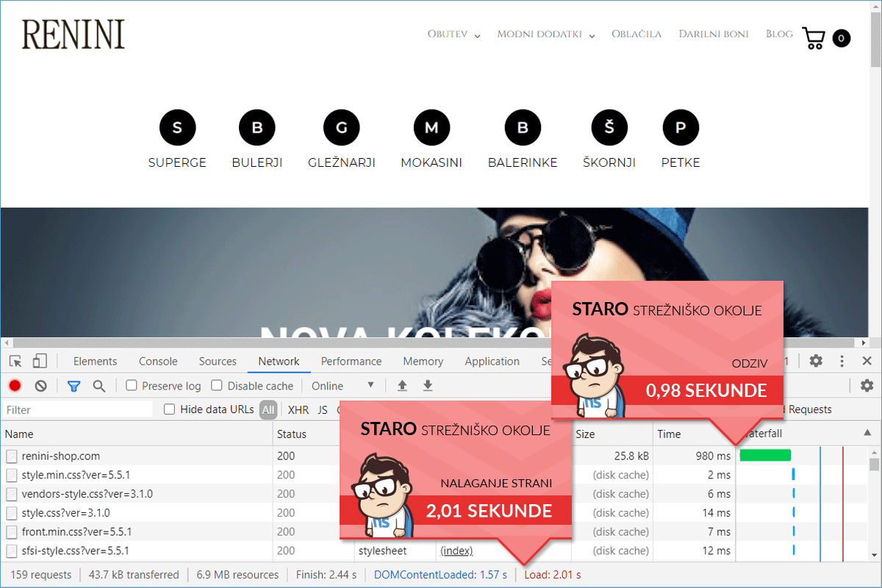Switch to the Console tab

tap(158, 361)
